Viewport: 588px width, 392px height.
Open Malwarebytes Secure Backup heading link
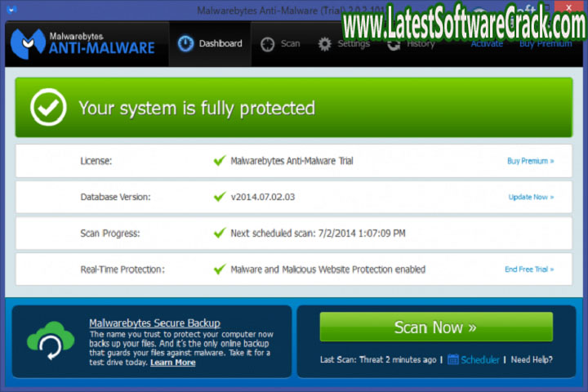[x=154, y=323]
